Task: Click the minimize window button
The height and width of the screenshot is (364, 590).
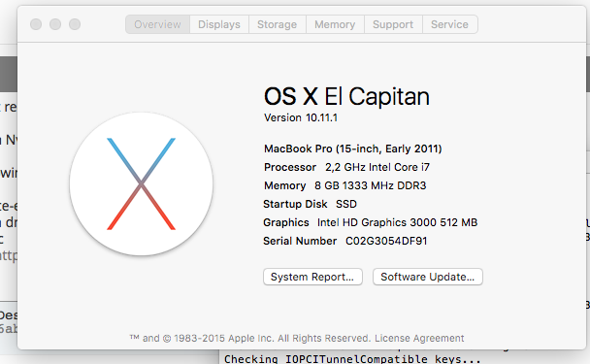Action: (55, 24)
